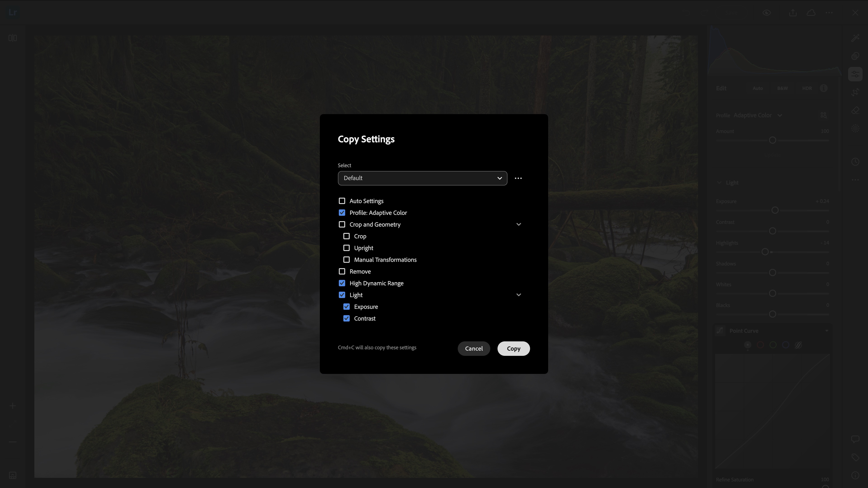Image resolution: width=868 pixels, height=488 pixels.
Task: Uncheck the High Dynamic Range checkbox
Action: pos(342,283)
